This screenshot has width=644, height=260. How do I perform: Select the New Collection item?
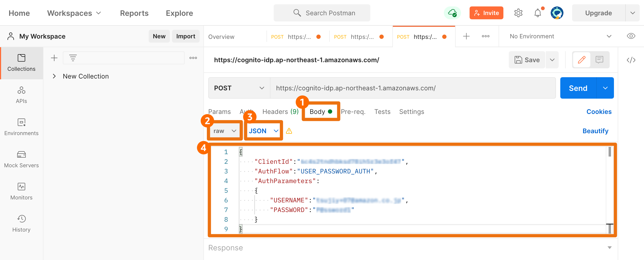(86, 76)
